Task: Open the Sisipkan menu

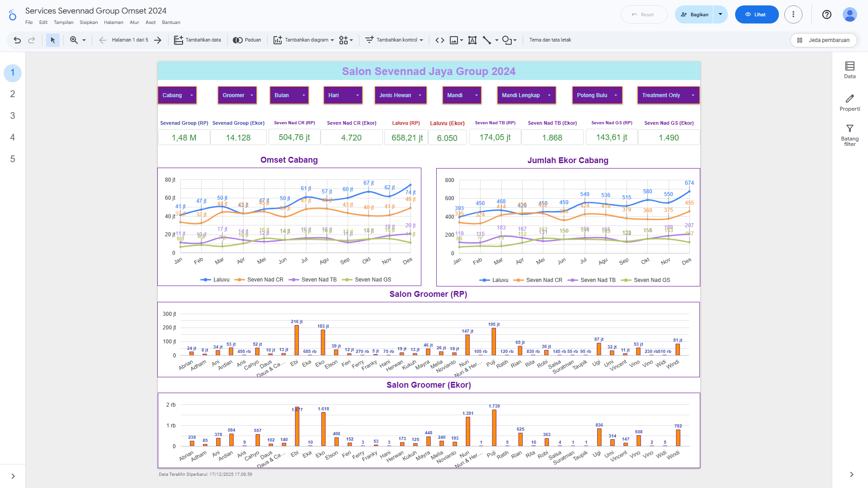Action: click(89, 22)
